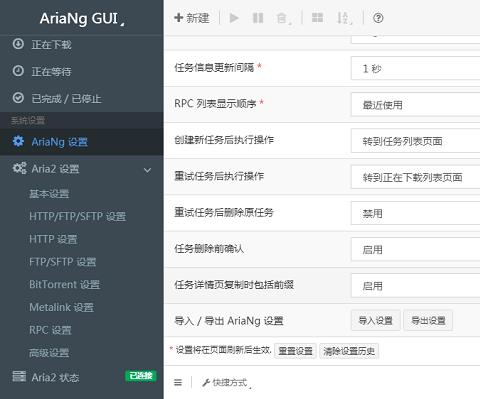Open RPC 列表显示顺序 dropdown
This screenshot has width=480, height=399.
415,105
